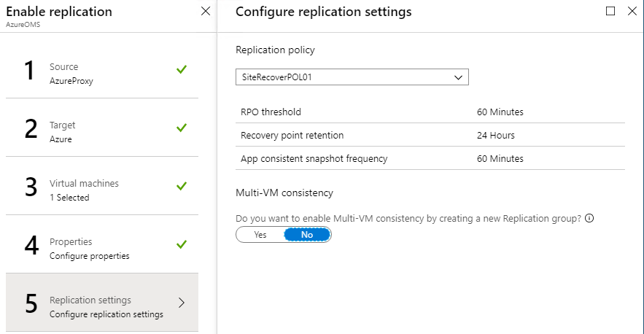Select Yes for Multi-VM consistency
The width and height of the screenshot is (644, 334).
(260, 235)
